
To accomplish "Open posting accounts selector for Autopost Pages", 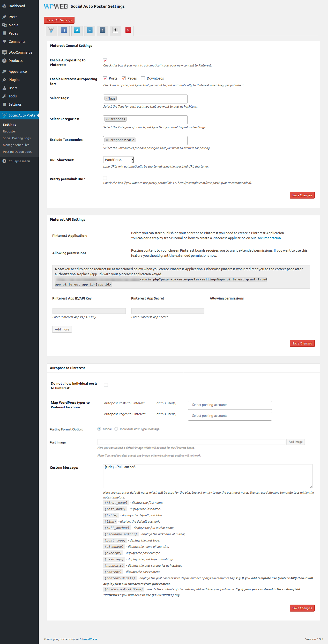I will point(229,416).
